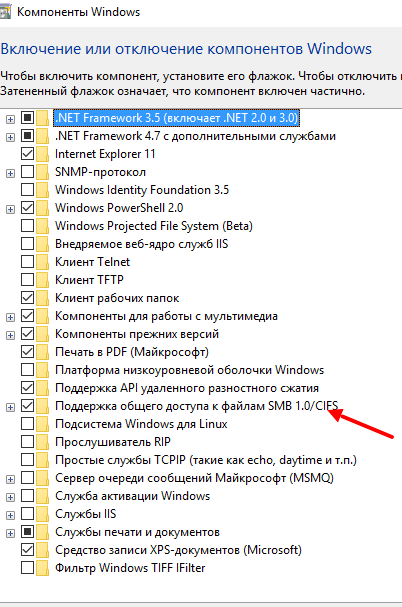Select 'Клиент Telnet' row text

click(x=93, y=262)
